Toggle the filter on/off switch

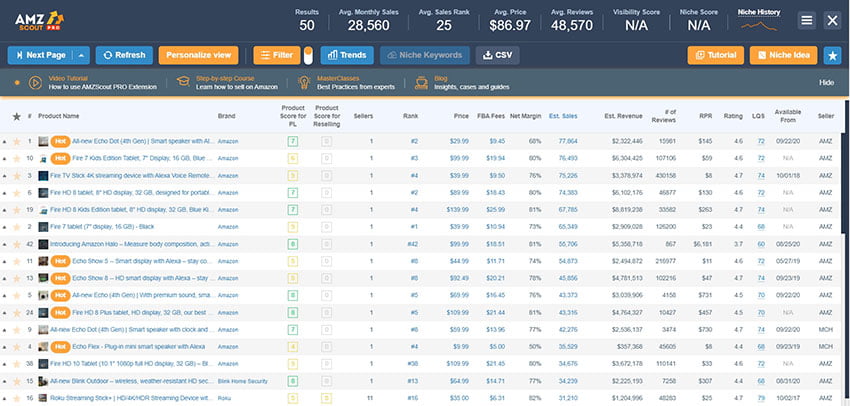pos(308,55)
